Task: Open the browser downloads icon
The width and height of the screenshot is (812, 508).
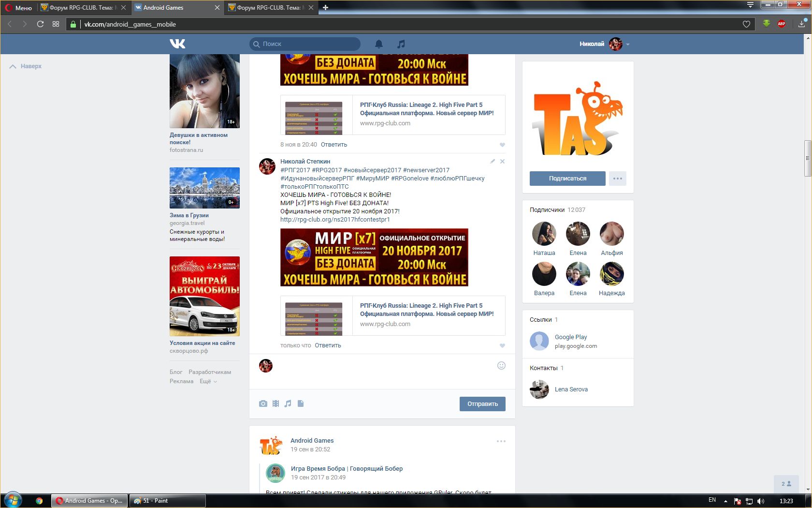Action: coord(802,24)
